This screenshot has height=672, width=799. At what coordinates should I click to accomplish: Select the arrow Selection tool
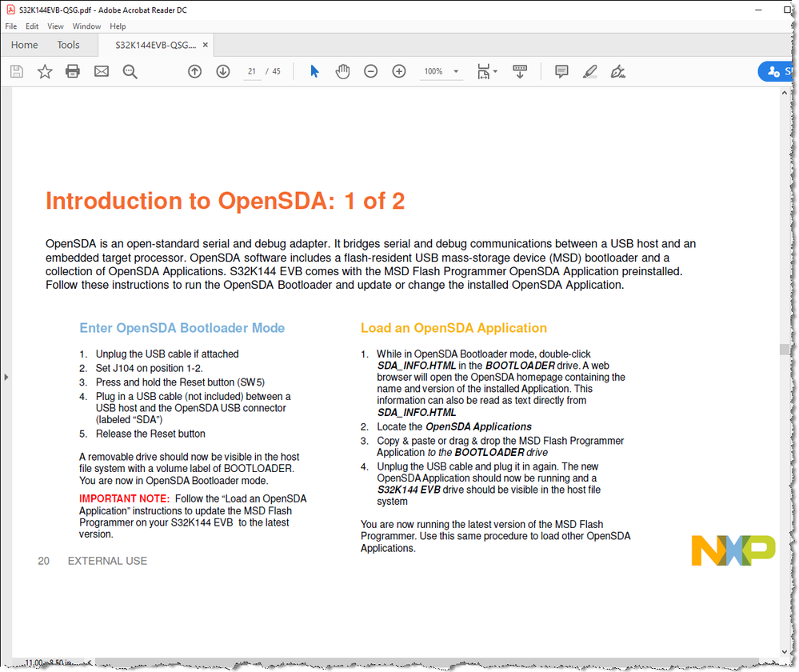[314, 71]
